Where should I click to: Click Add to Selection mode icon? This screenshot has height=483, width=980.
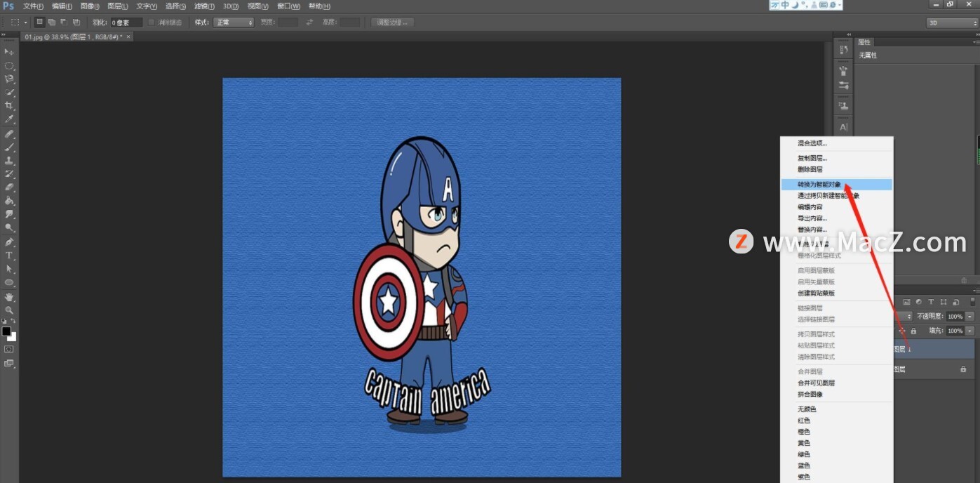click(x=52, y=22)
